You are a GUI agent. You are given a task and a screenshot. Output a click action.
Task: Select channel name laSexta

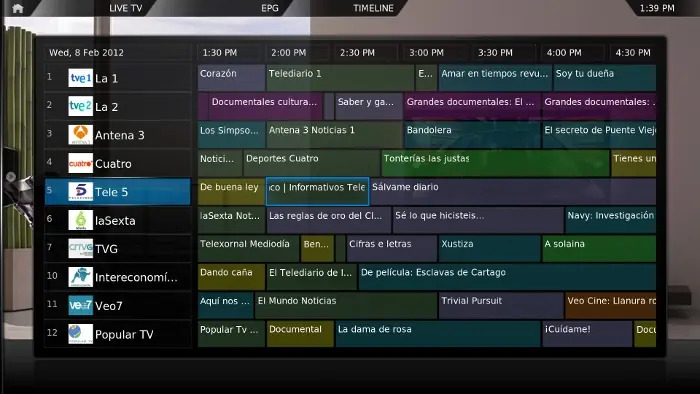pyautogui.click(x=115, y=220)
